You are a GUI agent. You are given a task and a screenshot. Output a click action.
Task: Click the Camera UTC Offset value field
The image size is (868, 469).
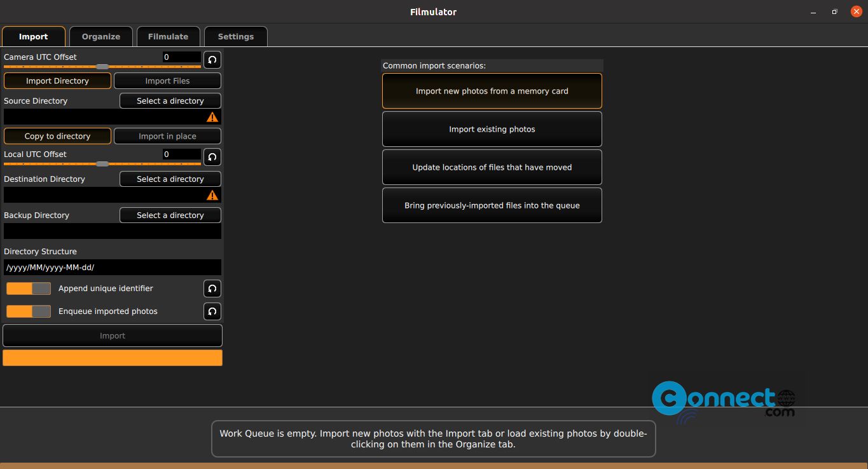tap(182, 57)
